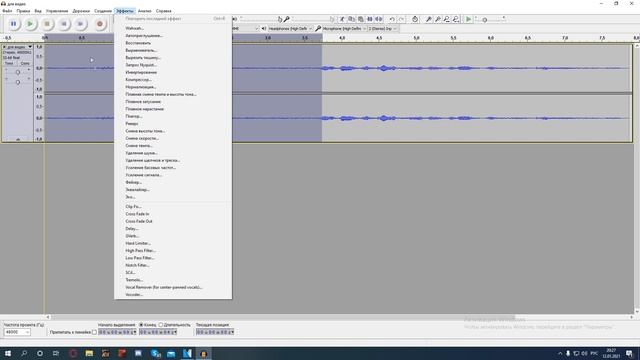The image size is (640, 360).
Task: Select the Конец radio button
Action: (x=141, y=325)
